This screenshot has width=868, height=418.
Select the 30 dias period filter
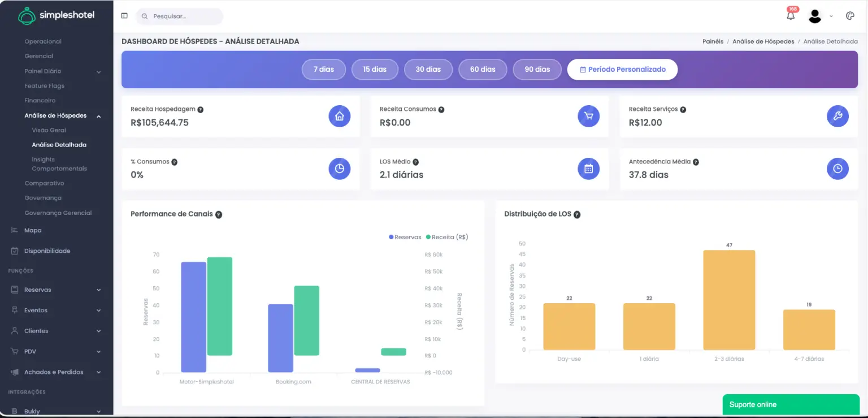coord(428,69)
